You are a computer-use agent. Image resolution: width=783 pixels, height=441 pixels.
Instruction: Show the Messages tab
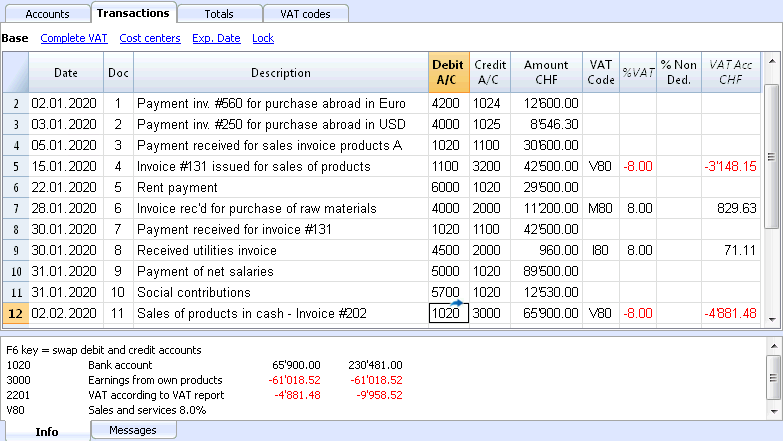[x=133, y=430]
